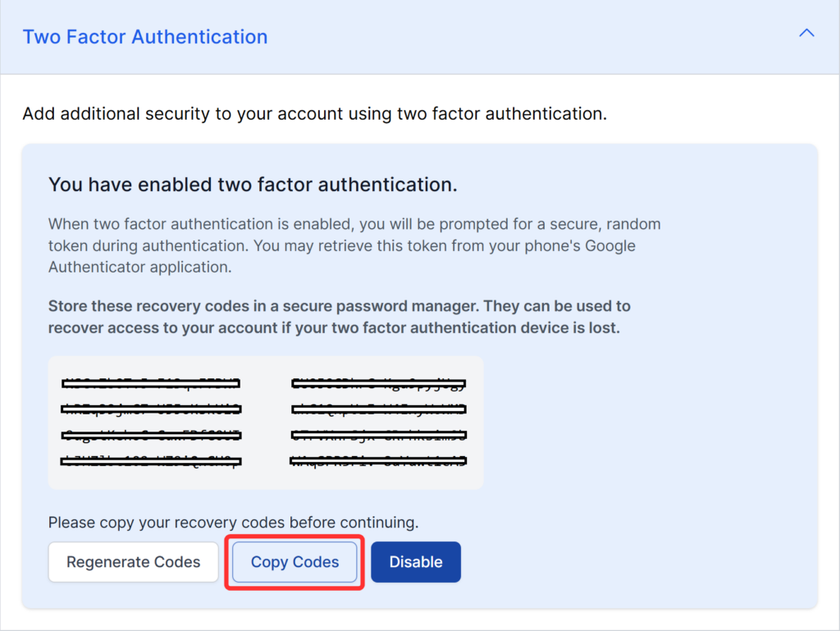The image size is (840, 631).
Task: Click the second code in the right column
Action: pos(377,409)
